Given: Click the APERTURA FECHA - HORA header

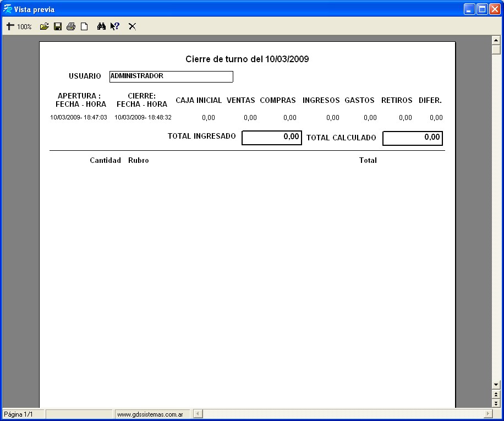Looking at the screenshot, I should pos(81,100).
